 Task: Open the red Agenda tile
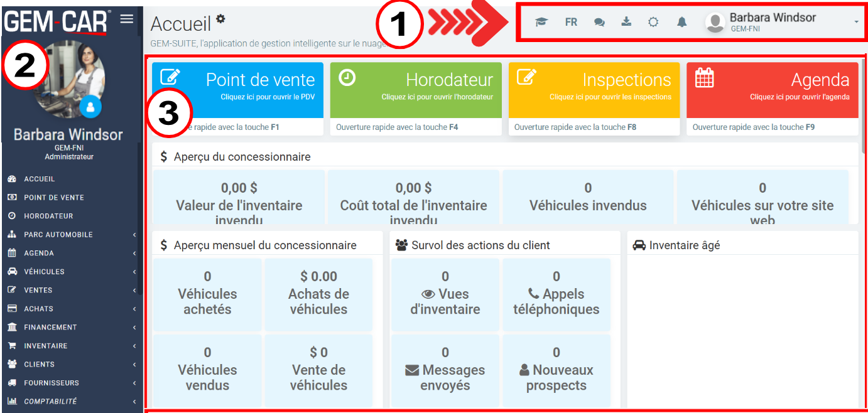coord(772,90)
